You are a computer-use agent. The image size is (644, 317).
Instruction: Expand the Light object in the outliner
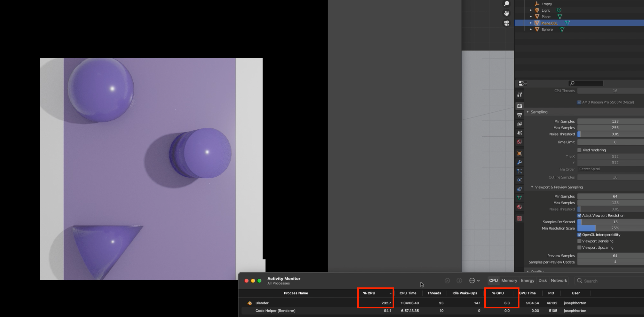click(530, 10)
